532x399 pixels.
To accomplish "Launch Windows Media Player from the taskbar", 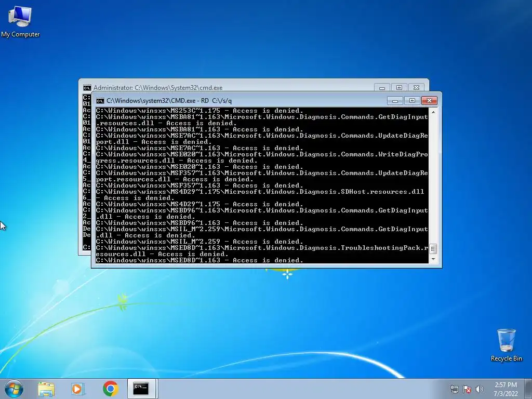I will click(78, 389).
